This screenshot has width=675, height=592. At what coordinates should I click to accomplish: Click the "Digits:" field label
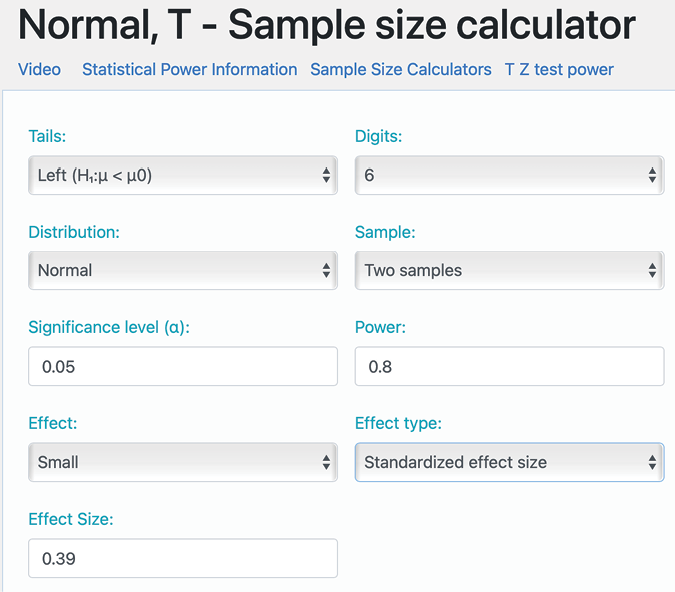(x=379, y=136)
